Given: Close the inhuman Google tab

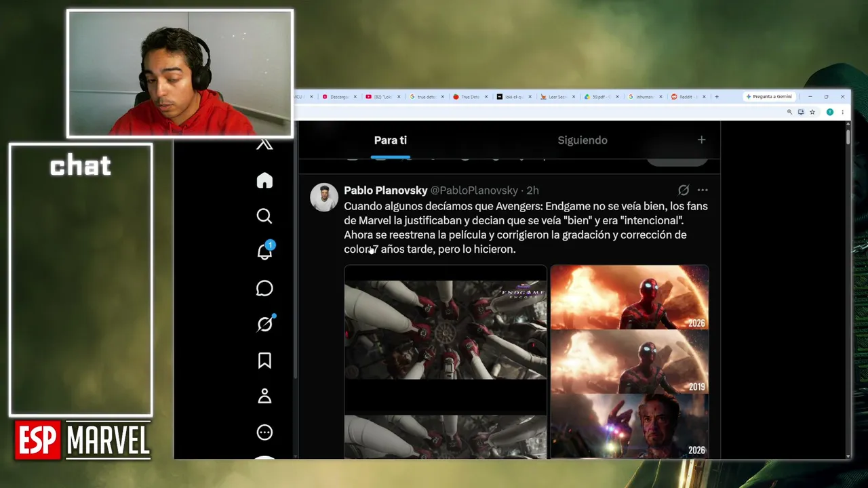Looking at the screenshot, I should (x=661, y=97).
